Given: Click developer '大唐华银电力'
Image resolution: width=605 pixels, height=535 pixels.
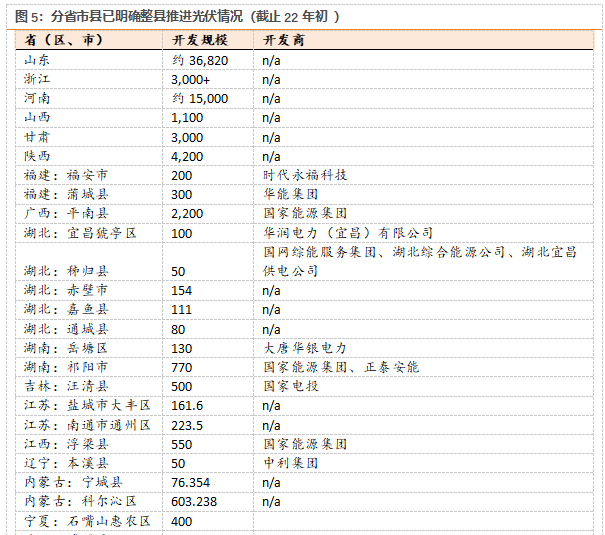Looking at the screenshot, I should pos(305,348).
